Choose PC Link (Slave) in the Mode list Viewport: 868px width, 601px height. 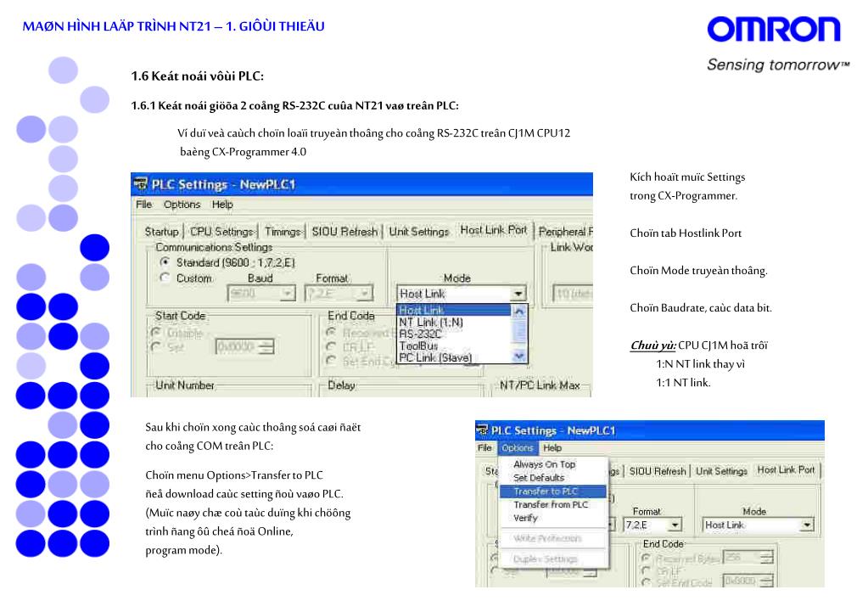tap(454, 358)
